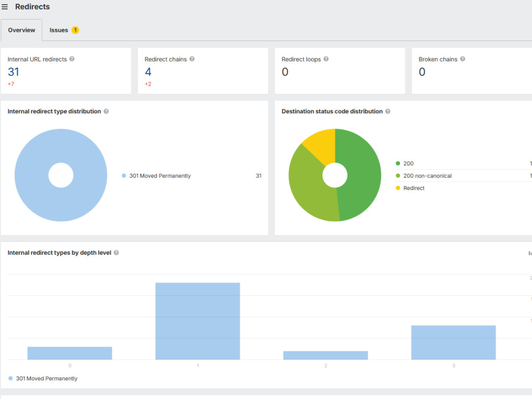
Task: Click the depth level 1 bar
Action: tap(197, 321)
